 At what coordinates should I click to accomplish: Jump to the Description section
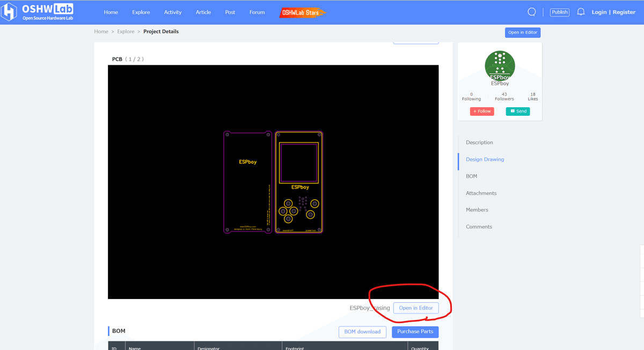(x=479, y=143)
